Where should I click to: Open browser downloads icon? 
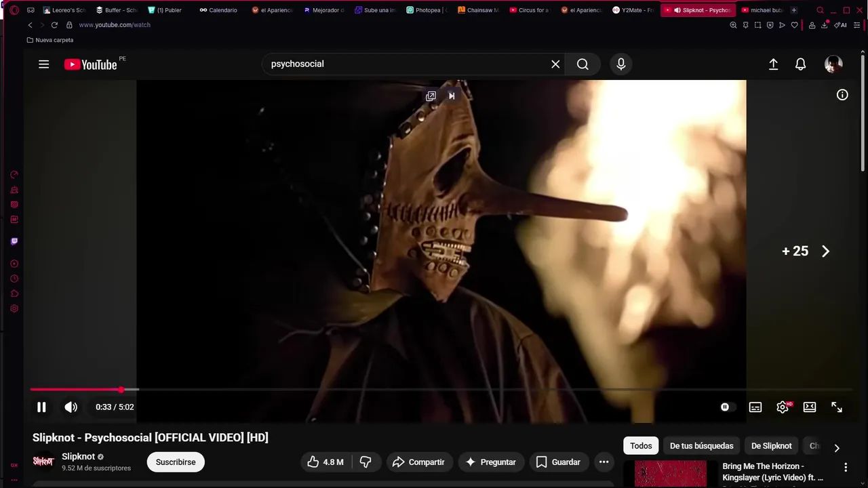point(825,25)
